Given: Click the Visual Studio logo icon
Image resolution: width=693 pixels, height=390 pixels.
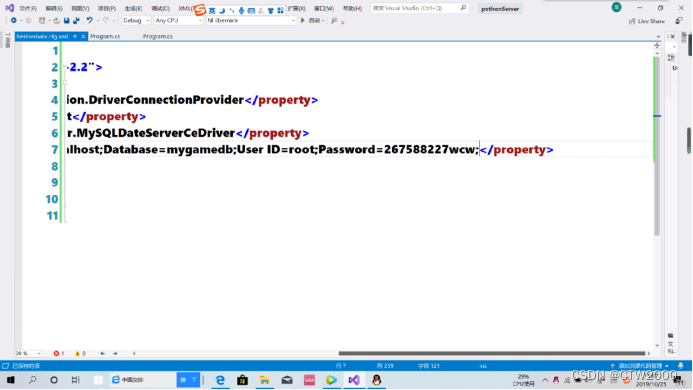Looking at the screenshot, I should 9,8.
